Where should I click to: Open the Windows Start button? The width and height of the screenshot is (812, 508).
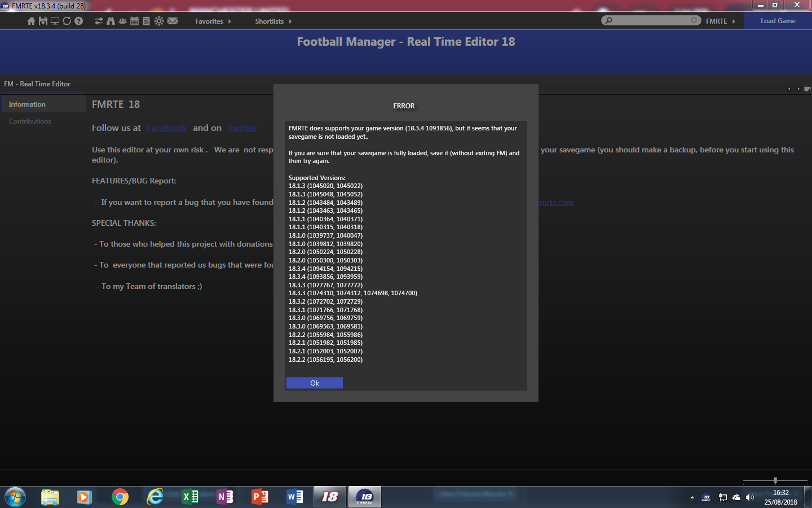(x=15, y=497)
